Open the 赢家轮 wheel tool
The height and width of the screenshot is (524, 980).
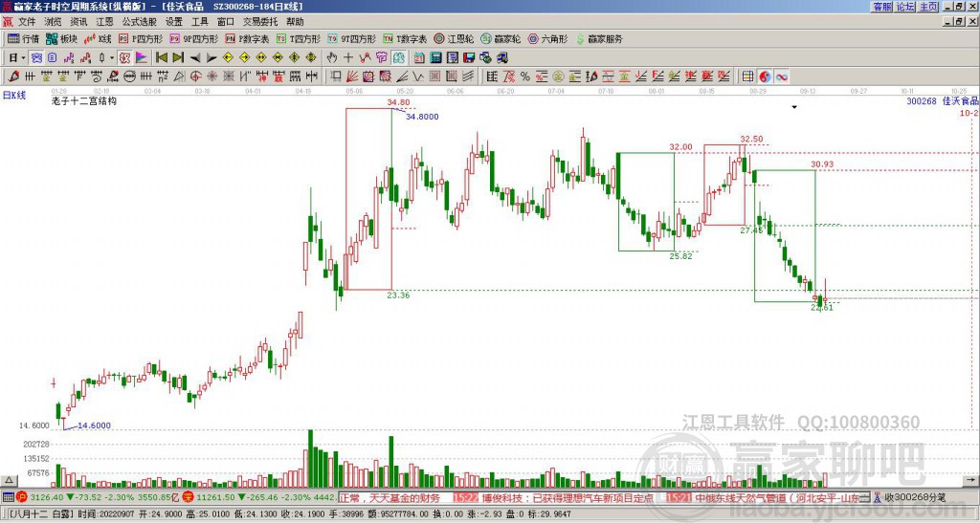501,38
